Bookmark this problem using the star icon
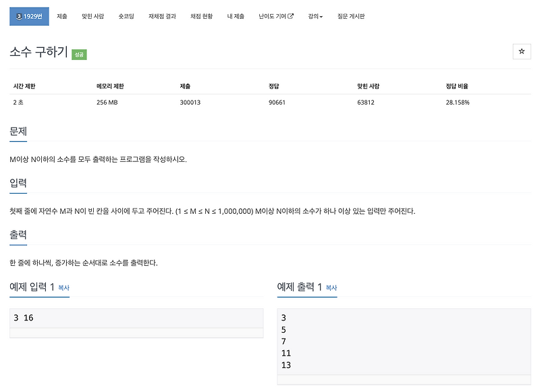Viewport: 540px width, 392px height. [521, 51]
